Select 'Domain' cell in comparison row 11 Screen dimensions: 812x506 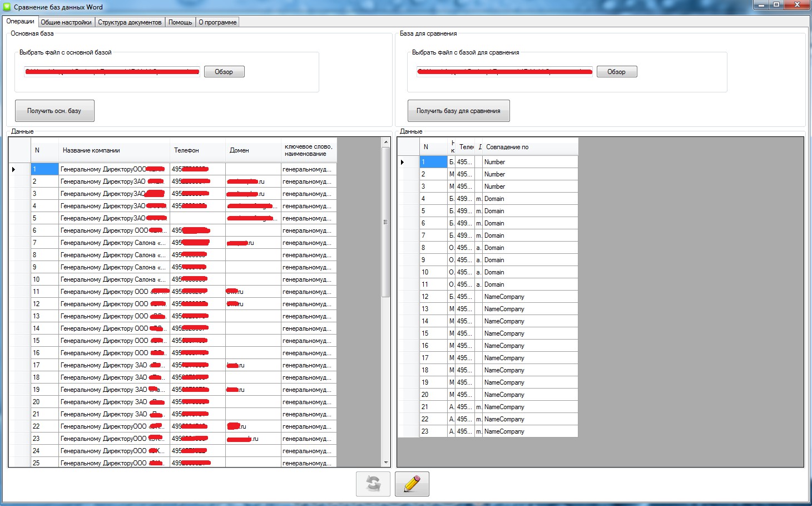click(530, 284)
